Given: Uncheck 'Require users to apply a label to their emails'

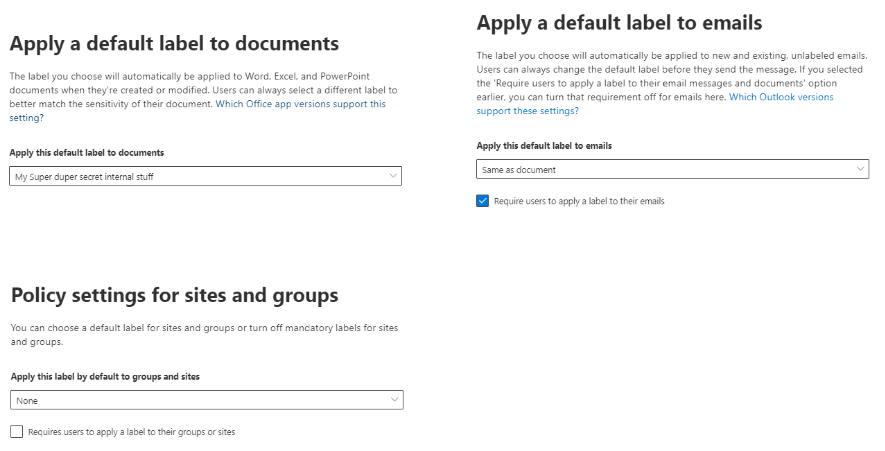Looking at the screenshot, I should coord(484,201).
